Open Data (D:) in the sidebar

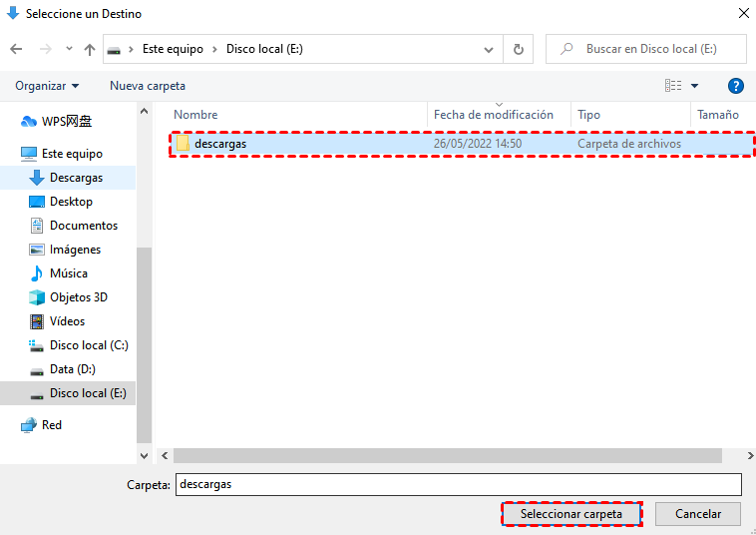(x=73, y=369)
